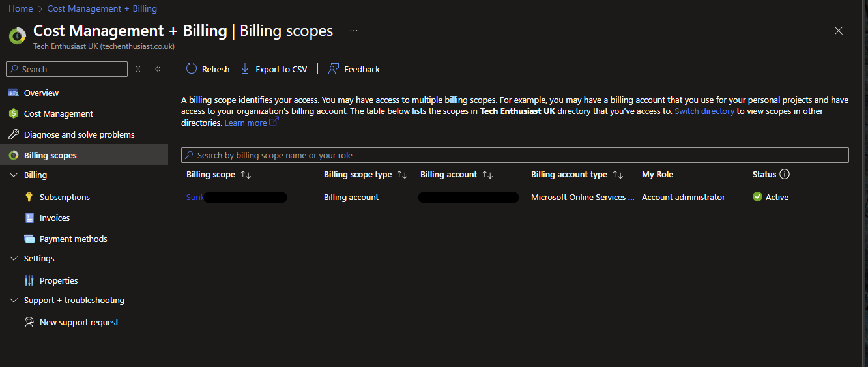
Task: Focus the sidebar Search field
Action: pos(66,69)
